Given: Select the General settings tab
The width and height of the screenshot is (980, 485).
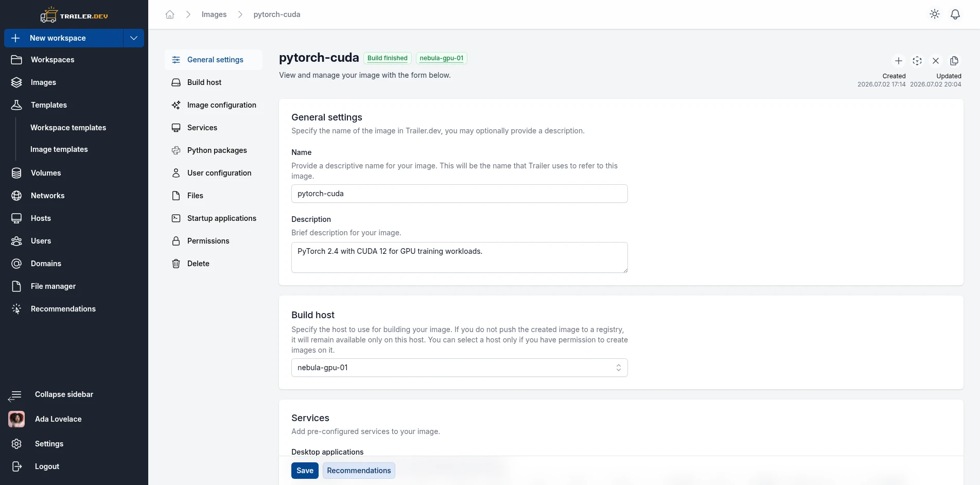Looking at the screenshot, I should point(214,60).
